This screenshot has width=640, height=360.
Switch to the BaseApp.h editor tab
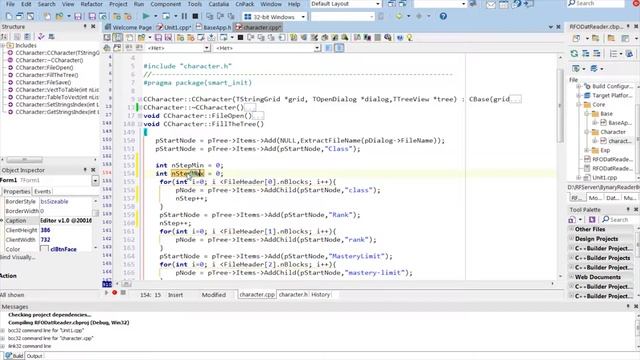(x=213, y=27)
